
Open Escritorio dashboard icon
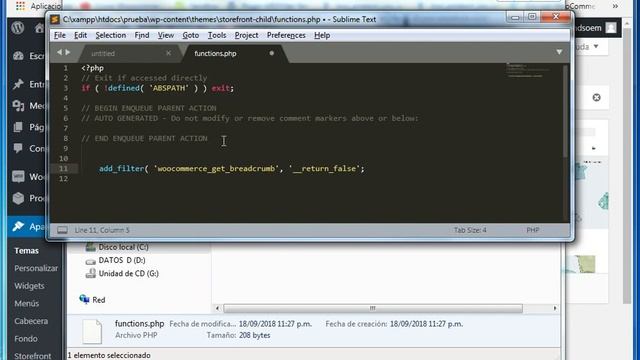click(x=18, y=56)
